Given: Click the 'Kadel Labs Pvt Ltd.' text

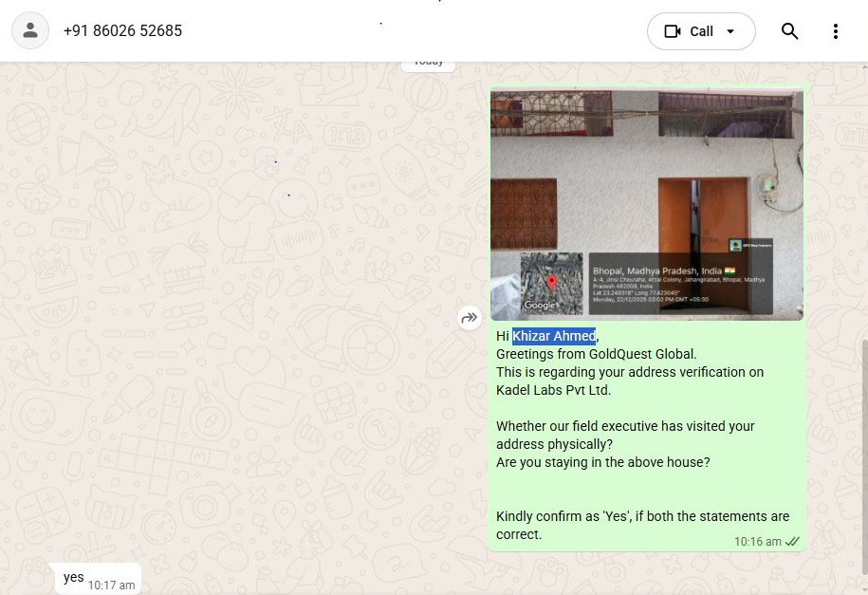Looking at the screenshot, I should pyautogui.click(x=553, y=390).
